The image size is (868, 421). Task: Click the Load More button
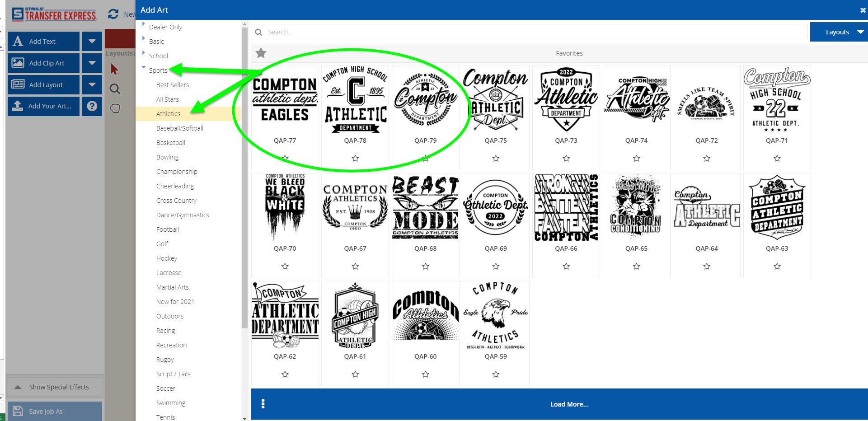coord(569,404)
